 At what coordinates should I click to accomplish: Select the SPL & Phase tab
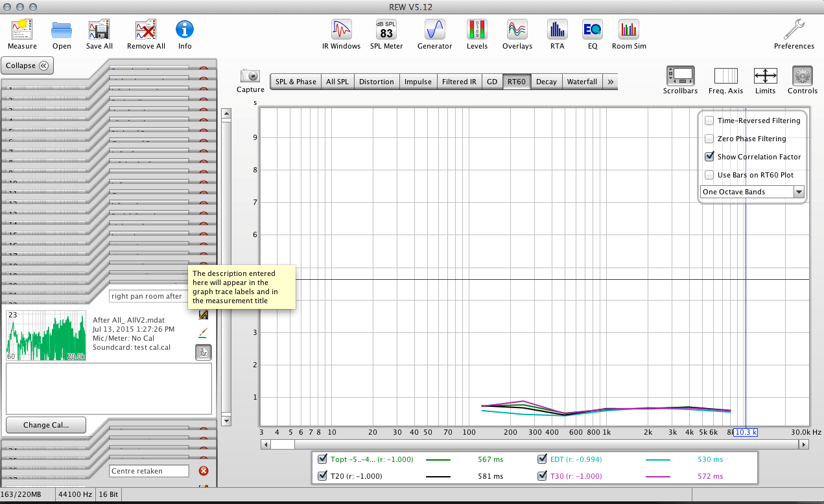pyautogui.click(x=296, y=82)
